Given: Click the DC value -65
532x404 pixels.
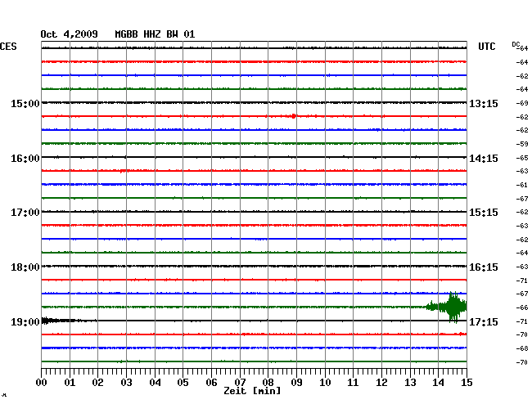Looking at the screenshot, I should coord(522,158).
